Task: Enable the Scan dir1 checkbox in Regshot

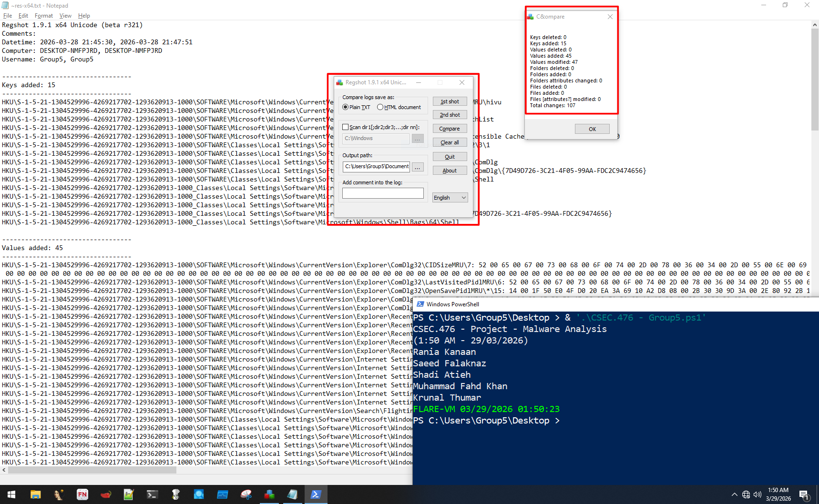Action: coord(346,127)
